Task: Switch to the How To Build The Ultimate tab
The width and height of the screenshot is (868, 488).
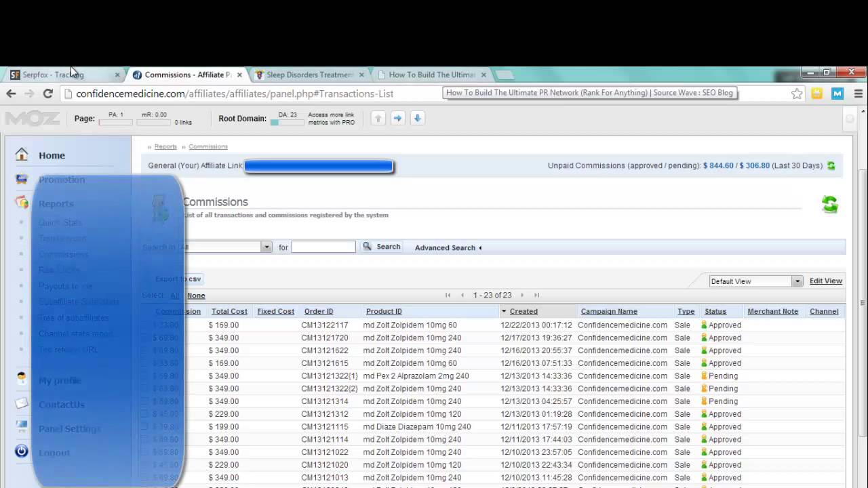Action: click(433, 75)
